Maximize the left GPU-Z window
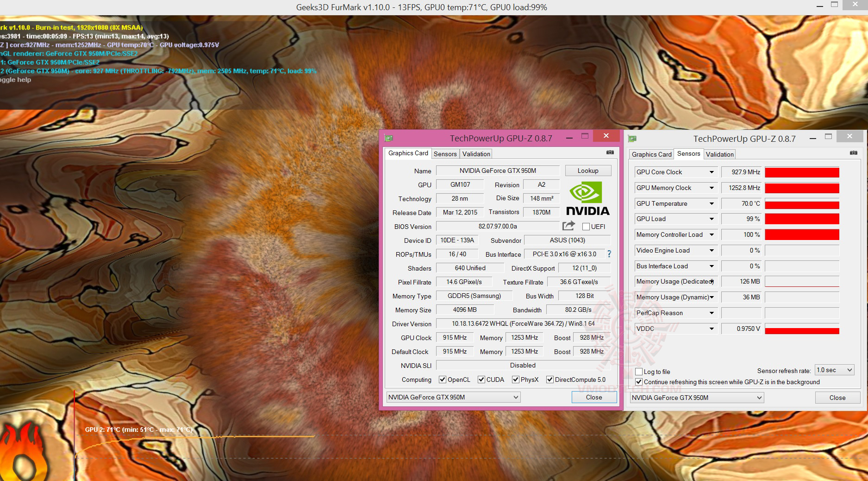Screen dimensions: 868x481 point(585,136)
